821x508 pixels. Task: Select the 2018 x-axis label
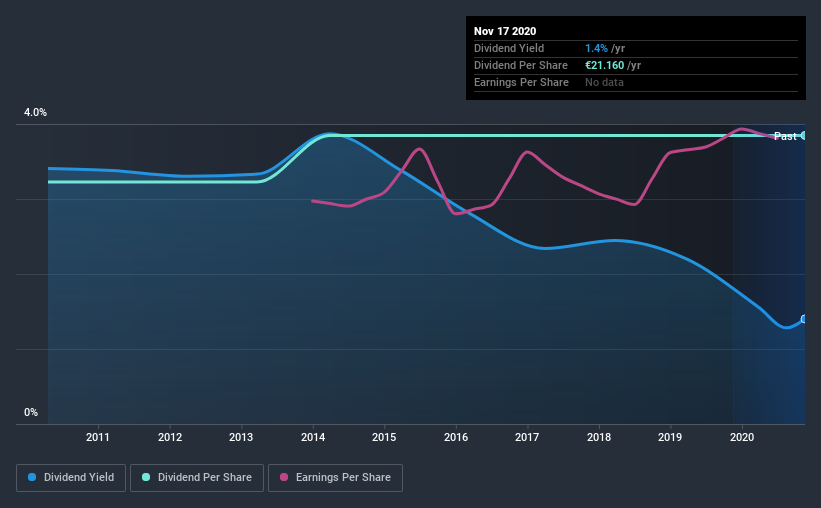coord(598,437)
